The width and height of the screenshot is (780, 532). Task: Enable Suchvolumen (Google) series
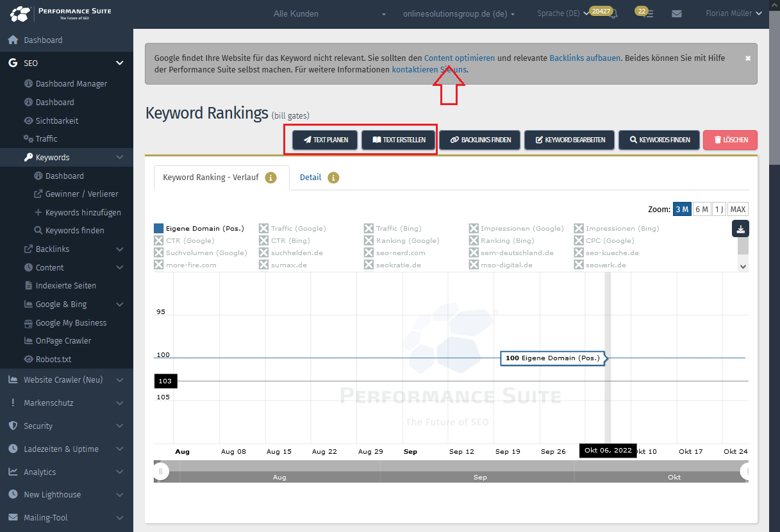click(x=201, y=253)
